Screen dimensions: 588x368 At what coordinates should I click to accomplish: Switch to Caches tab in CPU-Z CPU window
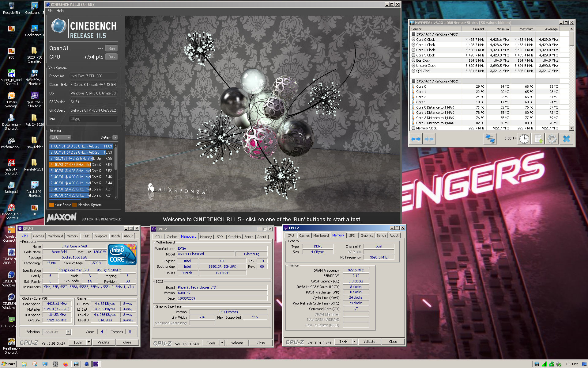point(39,236)
